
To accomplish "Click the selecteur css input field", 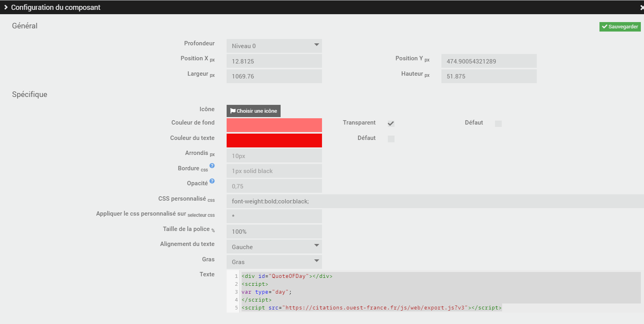I will tap(274, 216).
